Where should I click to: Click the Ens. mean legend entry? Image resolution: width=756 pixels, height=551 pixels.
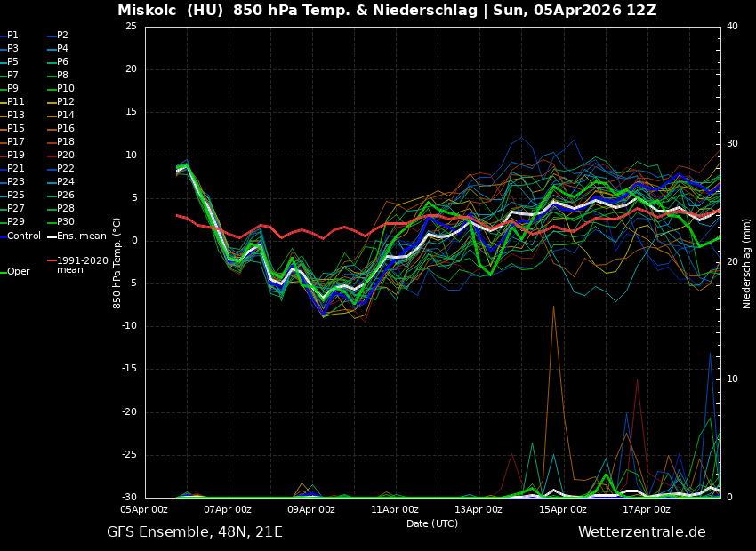point(81,236)
